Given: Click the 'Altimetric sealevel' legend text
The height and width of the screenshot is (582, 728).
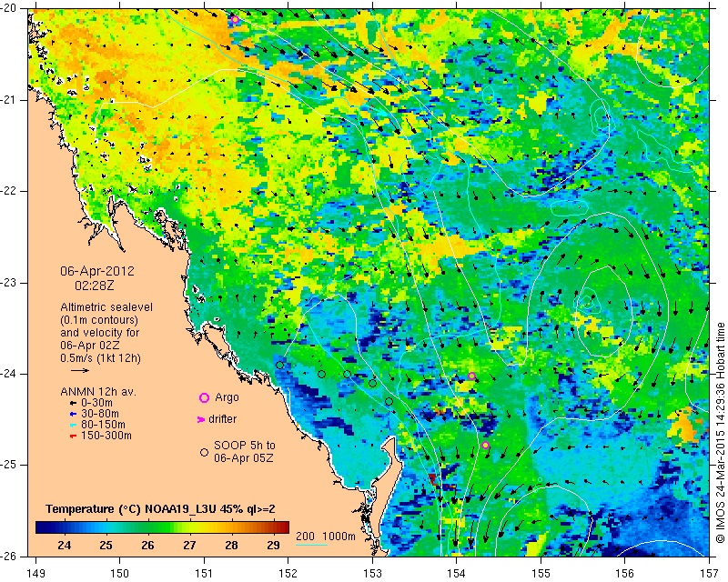Looking at the screenshot, I should (x=106, y=307).
